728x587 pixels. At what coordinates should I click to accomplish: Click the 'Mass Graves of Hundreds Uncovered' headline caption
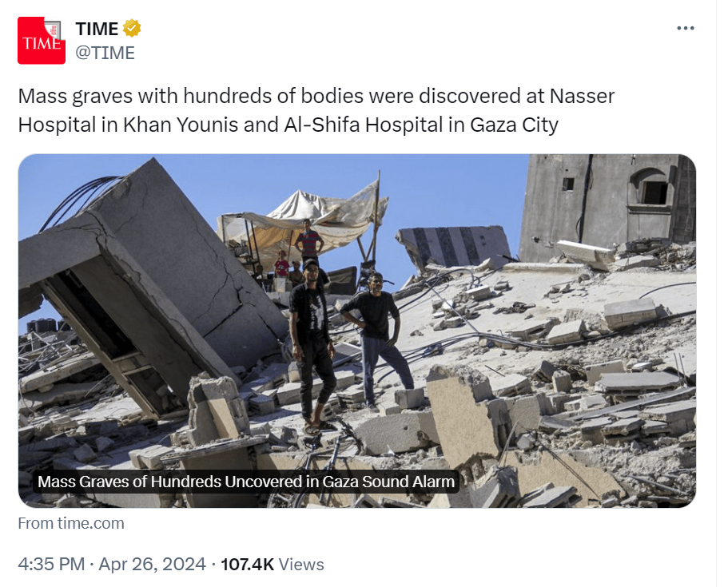point(246,482)
